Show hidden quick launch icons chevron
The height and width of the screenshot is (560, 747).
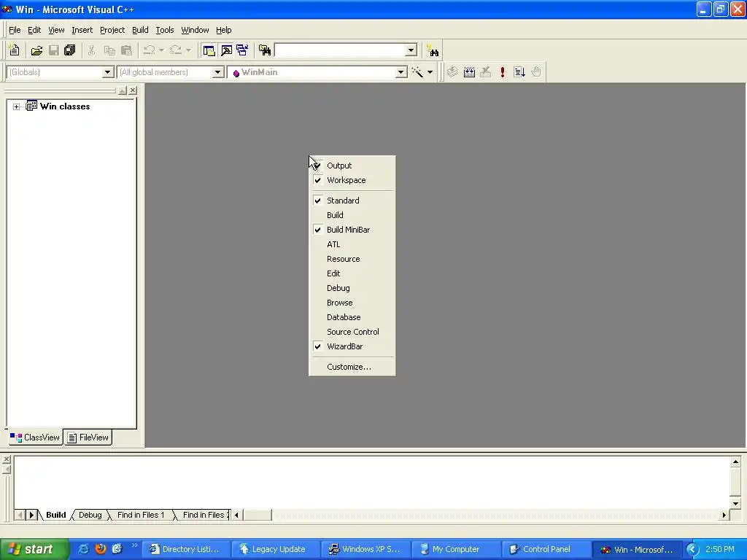[134, 545]
